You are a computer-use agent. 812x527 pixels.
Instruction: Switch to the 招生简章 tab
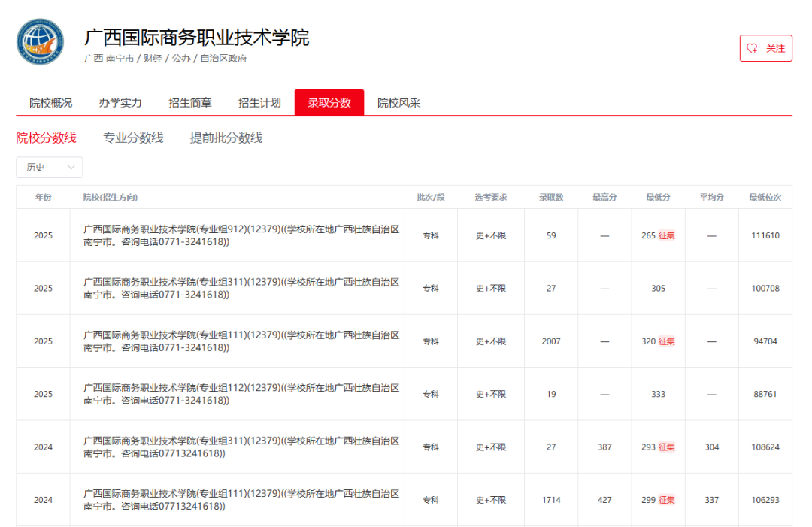click(190, 102)
